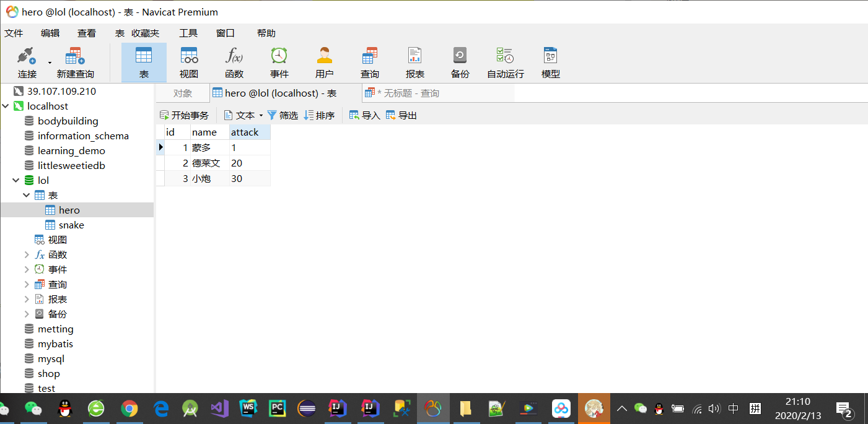Select the metting database
Viewport: 868px width, 424px height.
click(55, 329)
